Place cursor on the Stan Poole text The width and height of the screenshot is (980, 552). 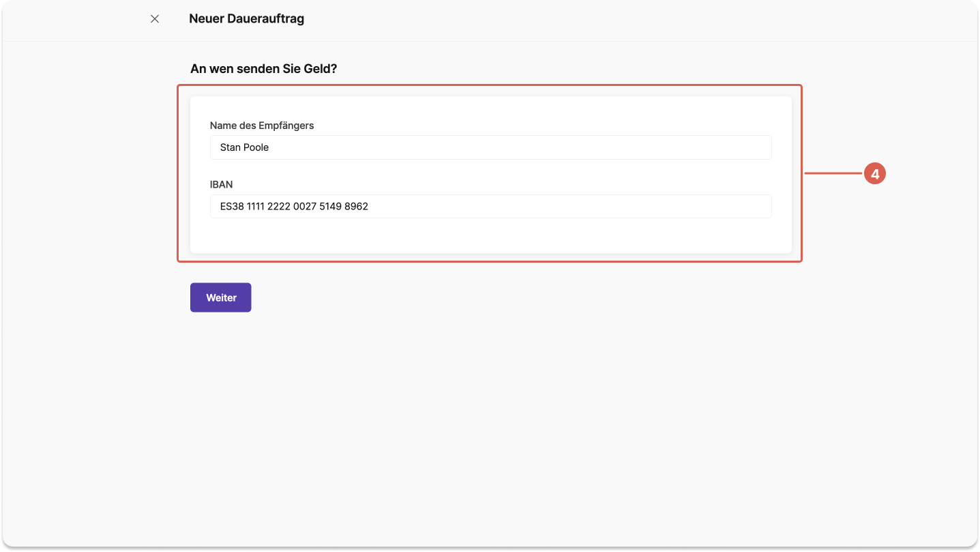point(244,147)
